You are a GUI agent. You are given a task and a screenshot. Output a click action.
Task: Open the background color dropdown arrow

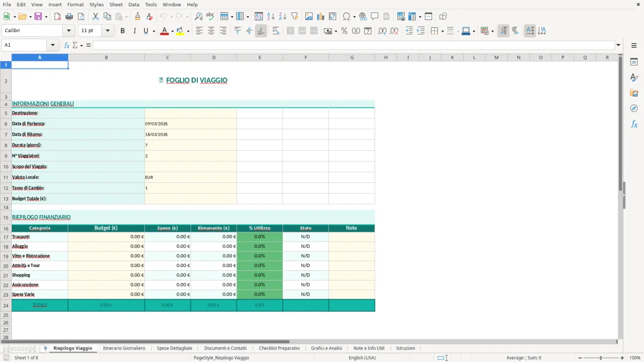(x=188, y=31)
